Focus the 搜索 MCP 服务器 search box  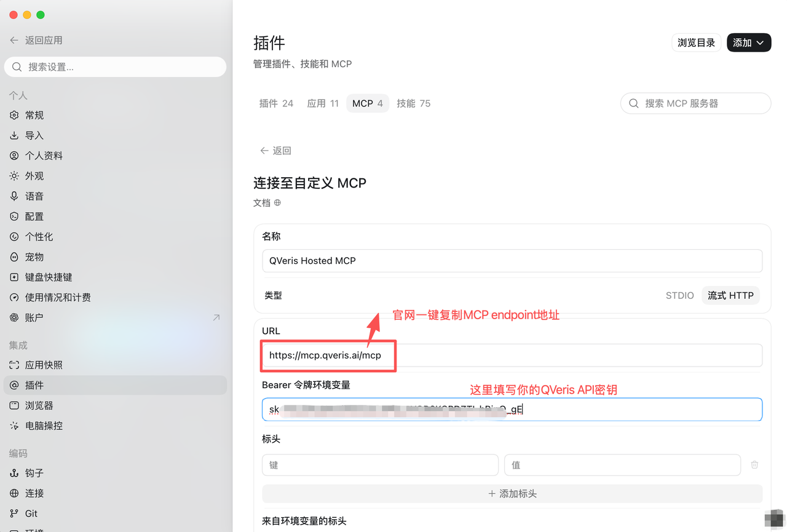tap(696, 103)
